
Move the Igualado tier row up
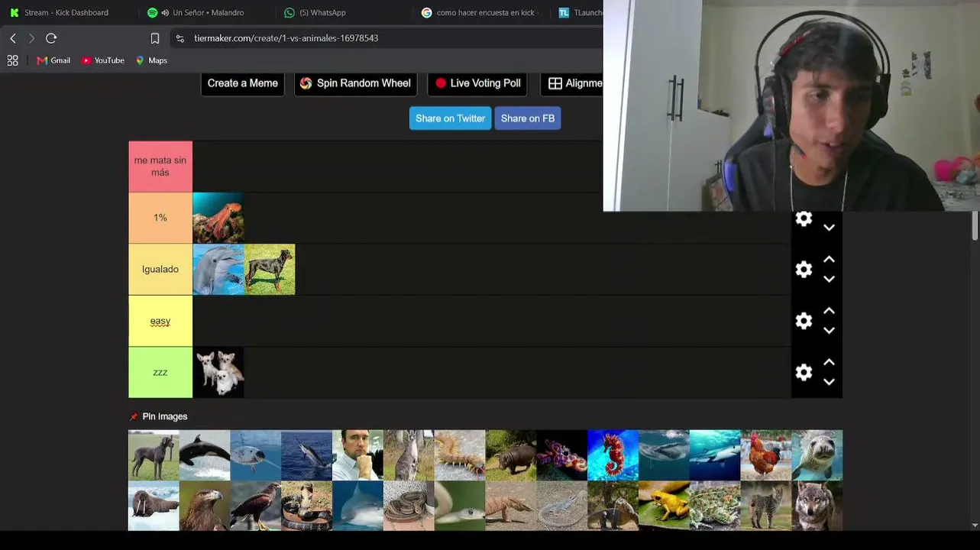point(829,260)
